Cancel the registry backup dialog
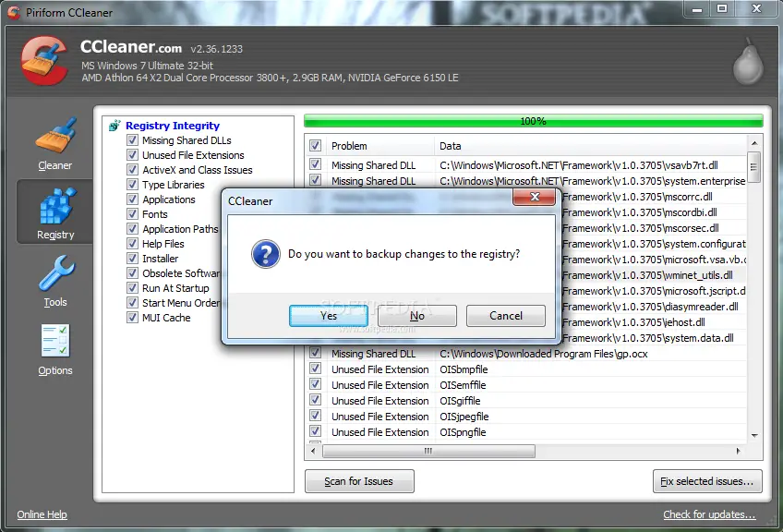The width and height of the screenshot is (783, 532). point(506,316)
